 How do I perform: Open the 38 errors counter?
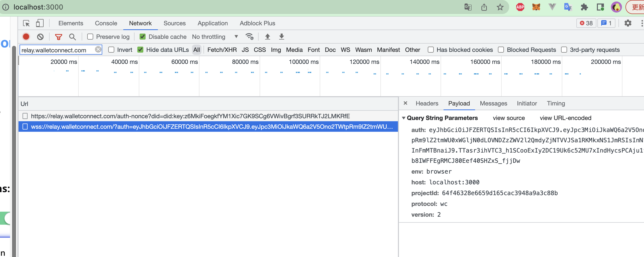pos(586,23)
